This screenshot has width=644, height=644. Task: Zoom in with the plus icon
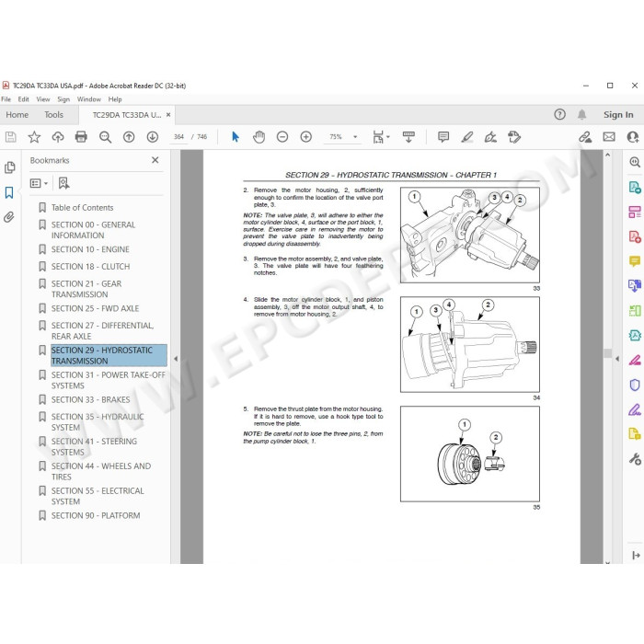click(x=306, y=137)
